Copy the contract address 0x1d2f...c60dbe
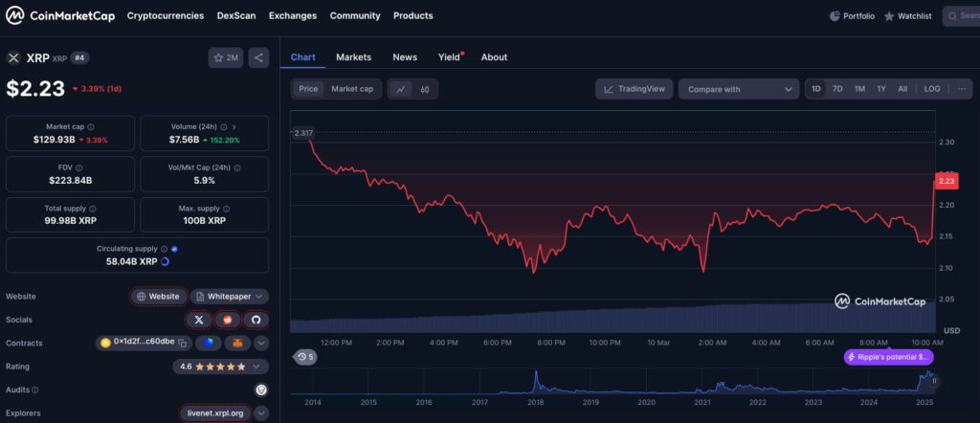 click(x=182, y=343)
